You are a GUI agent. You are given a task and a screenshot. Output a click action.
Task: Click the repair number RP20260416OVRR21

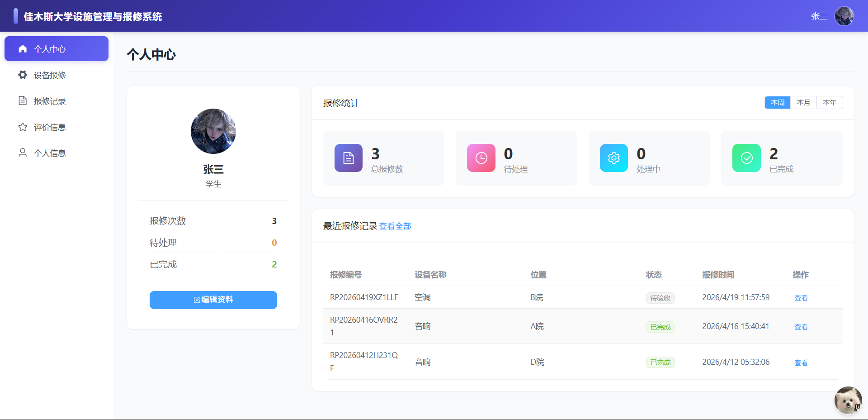pyautogui.click(x=364, y=326)
